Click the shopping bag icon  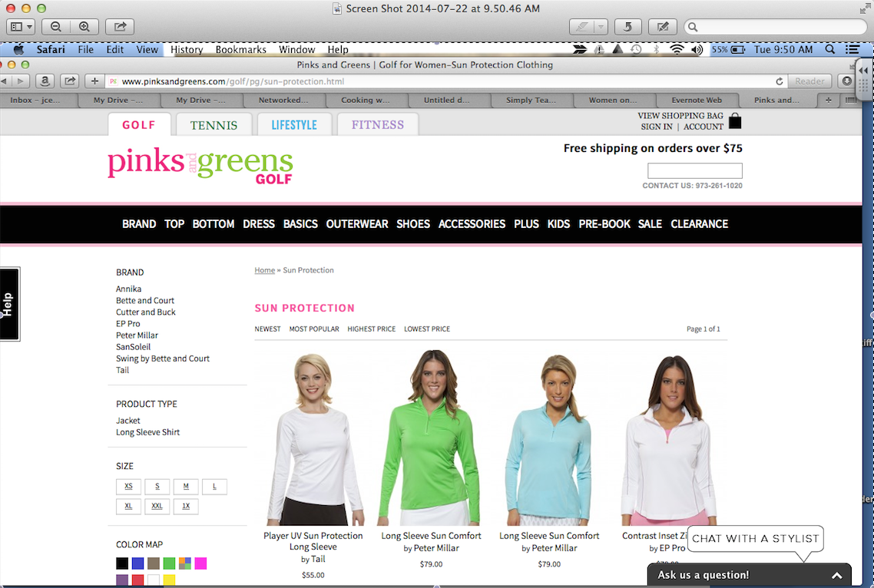(735, 121)
